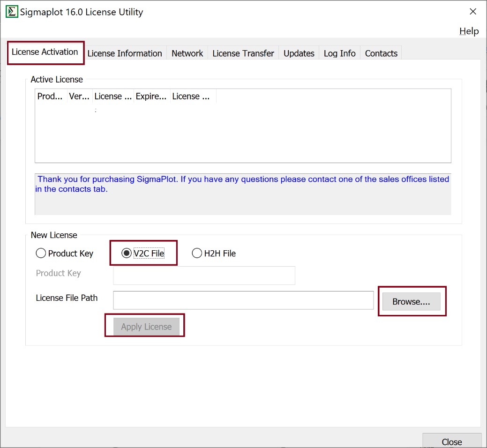Image resolution: width=487 pixels, height=448 pixels.
Task: Click the Active License group label
Action: pyautogui.click(x=57, y=80)
